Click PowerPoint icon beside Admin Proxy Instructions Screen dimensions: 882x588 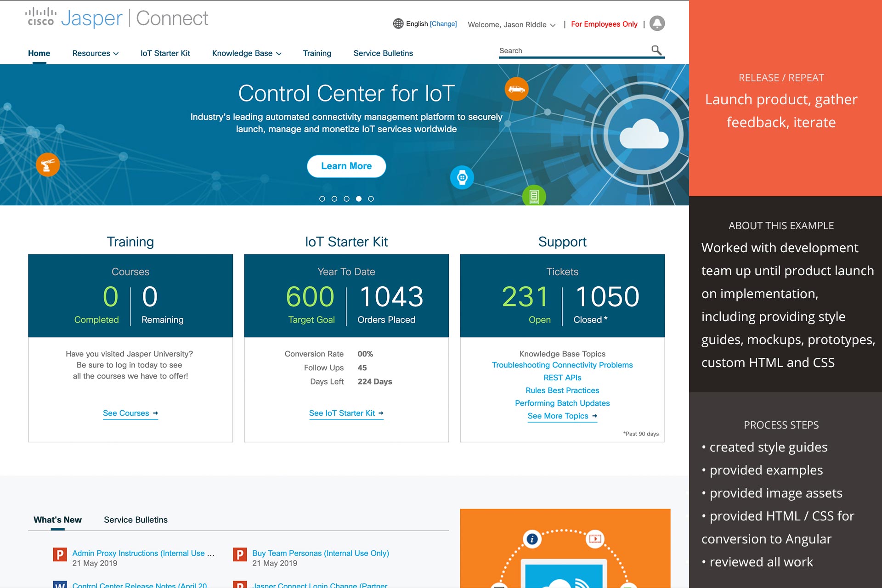60,554
